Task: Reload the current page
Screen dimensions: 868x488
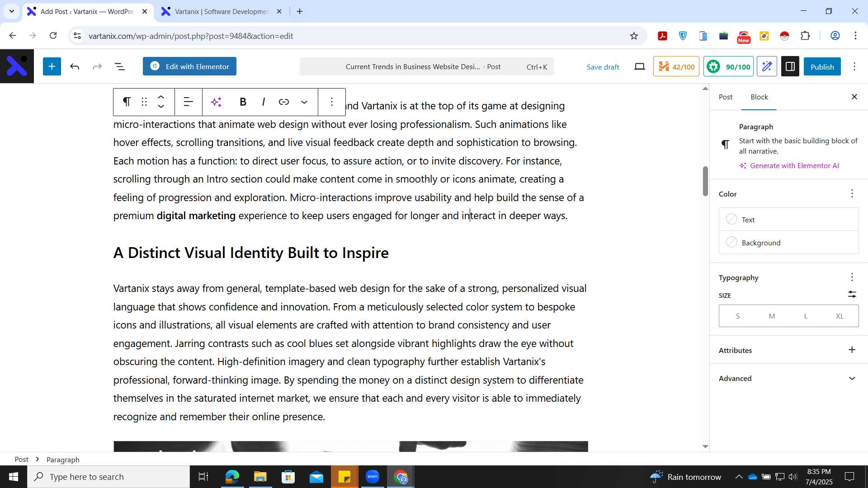Action: pos(53,36)
